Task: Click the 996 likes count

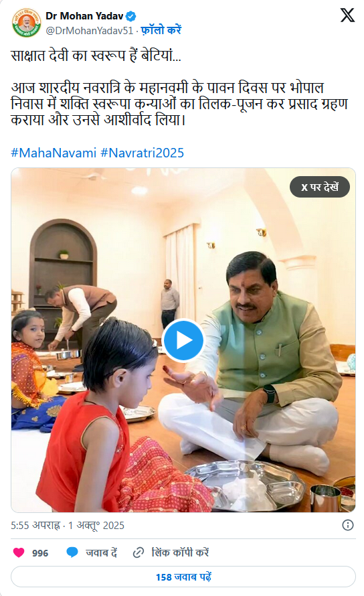Action: (x=40, y=552)
